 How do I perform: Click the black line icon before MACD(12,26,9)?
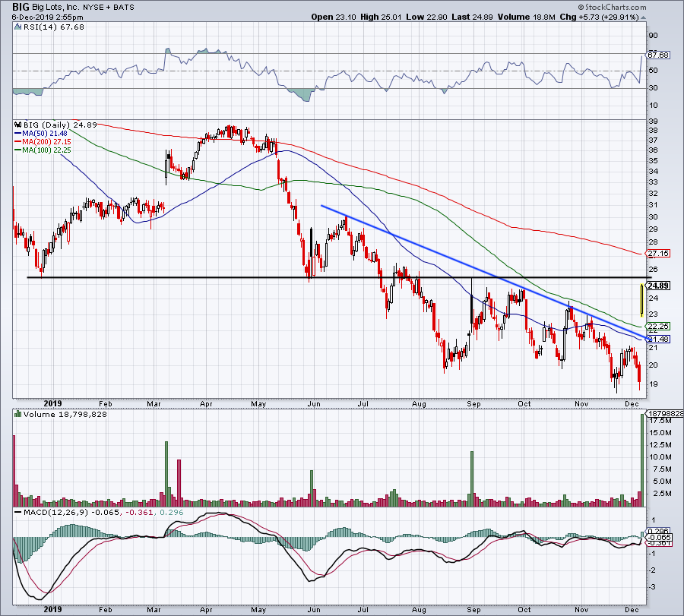pyautogui.click(x=18, y=513)
